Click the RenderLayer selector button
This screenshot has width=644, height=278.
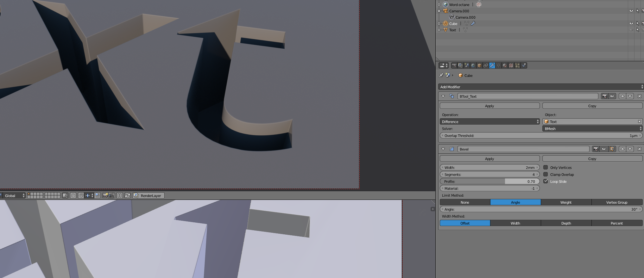(x=148, y=195)
